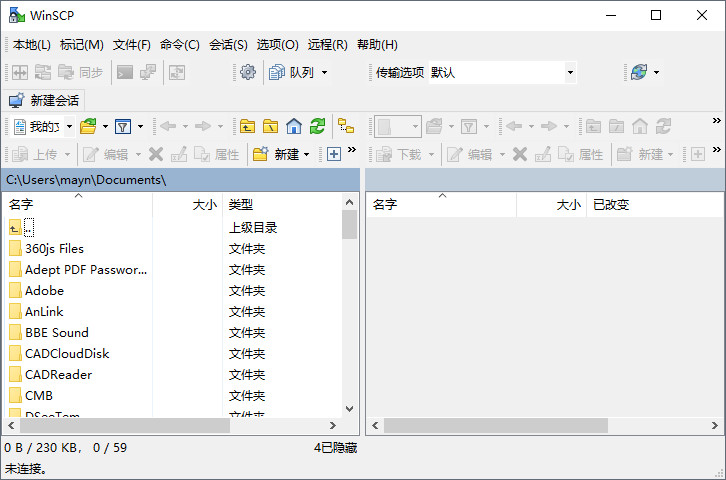
Task: Click the local Edit button
Action: tap(106, 154)
